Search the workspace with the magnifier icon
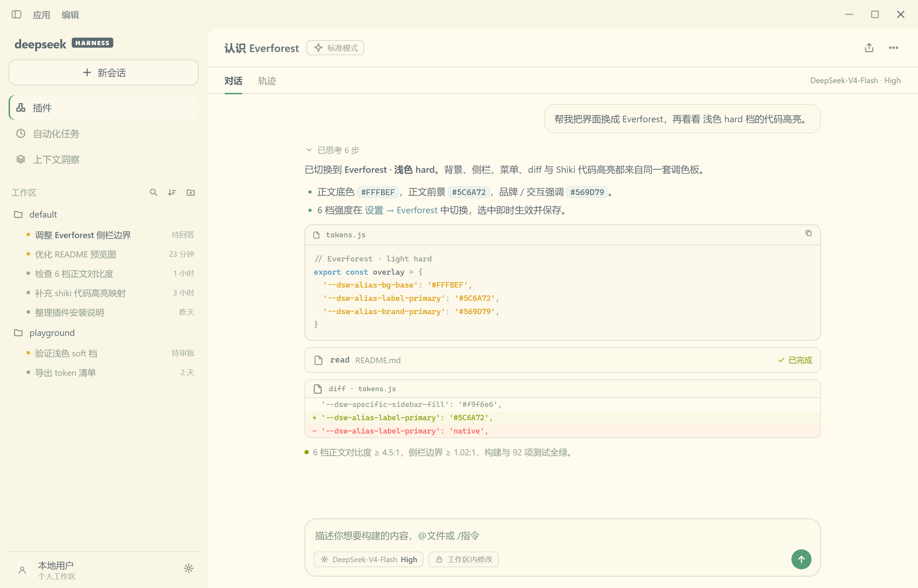Viewport: 918px width, 588px height. click(x=153, y=193)
